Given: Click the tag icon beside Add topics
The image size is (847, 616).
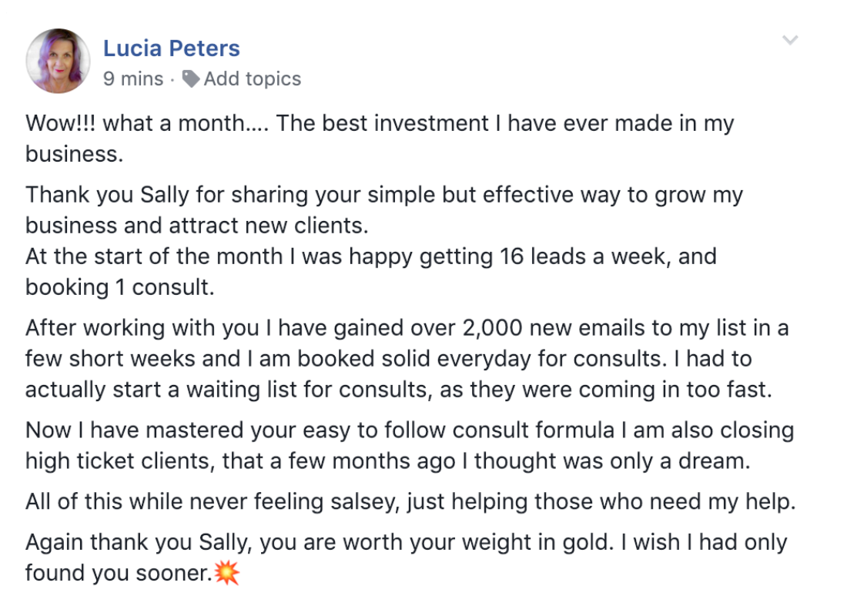Looking at the screenshot, I should pyautogui.click(x=191, y=79).
